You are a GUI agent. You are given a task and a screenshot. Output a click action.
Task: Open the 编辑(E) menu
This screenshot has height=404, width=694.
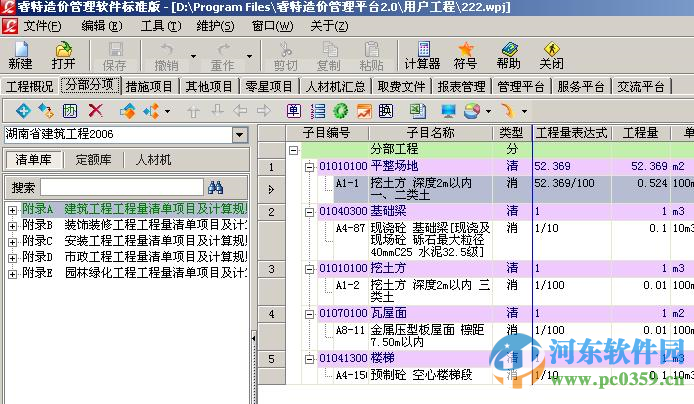tap(102, 26)
